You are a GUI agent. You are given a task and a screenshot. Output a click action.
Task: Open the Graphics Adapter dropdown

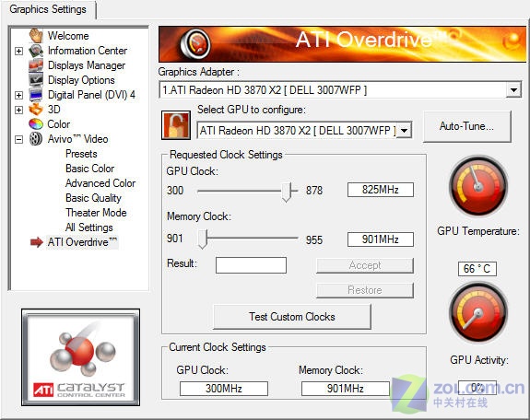pyautogui.click(x=513, y=90)
